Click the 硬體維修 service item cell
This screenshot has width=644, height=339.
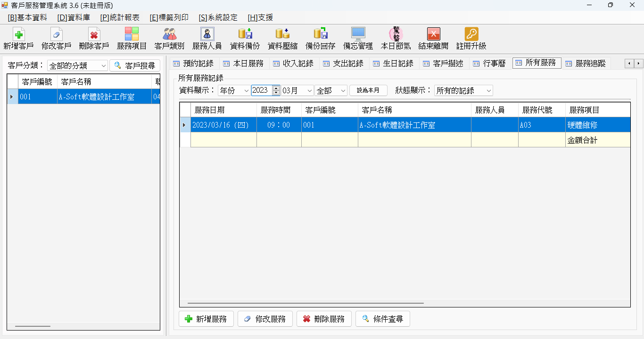pyautogui.click(x=598, y=125)
